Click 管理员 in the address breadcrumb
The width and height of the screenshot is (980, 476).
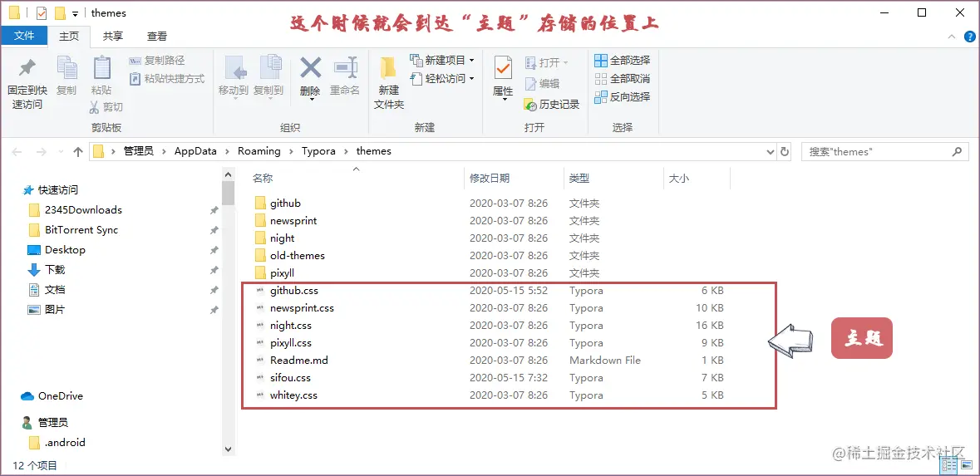tap(139, 151)
